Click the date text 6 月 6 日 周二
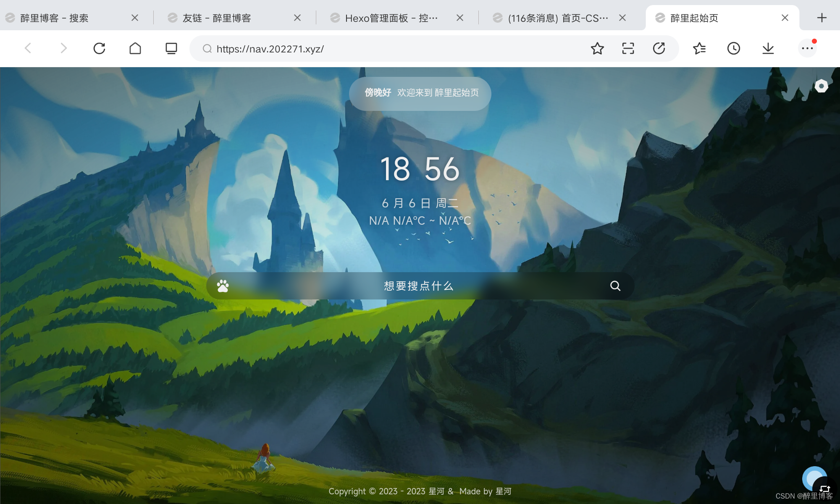Viewport: 840px width, 504px height. click(420, 203)
